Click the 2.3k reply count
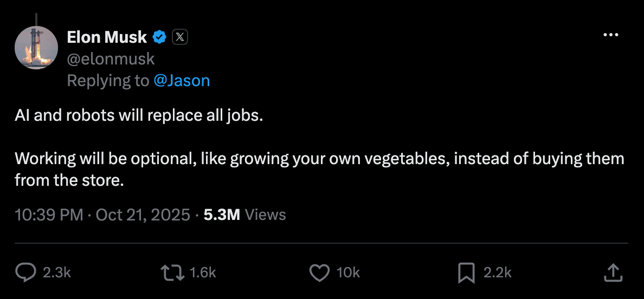 point(57,273)
